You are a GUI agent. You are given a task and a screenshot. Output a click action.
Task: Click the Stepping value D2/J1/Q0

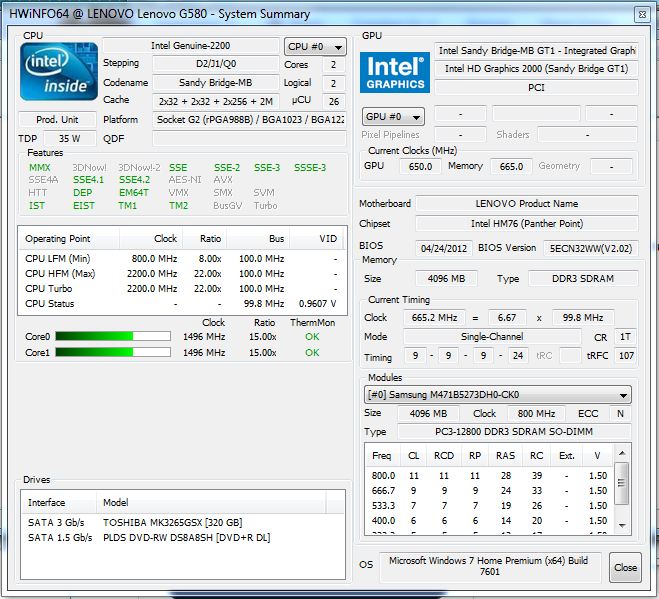click(x=216, y=64)
